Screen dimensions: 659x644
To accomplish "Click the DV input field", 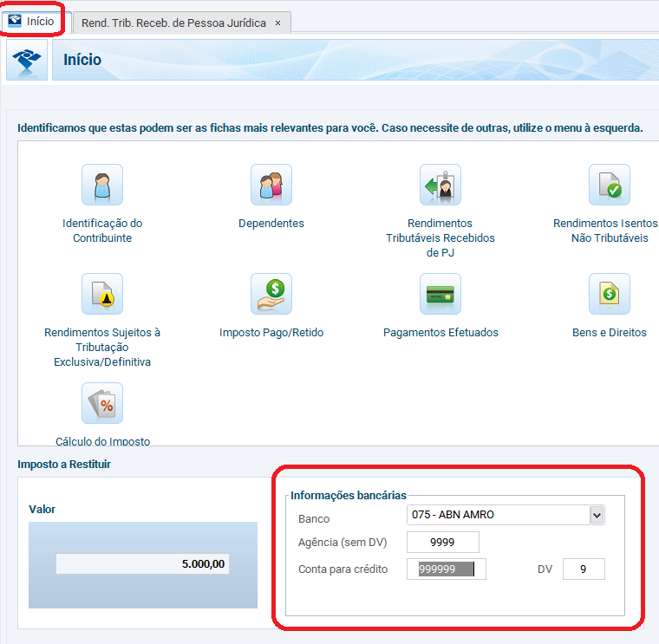I will (584, 569).
